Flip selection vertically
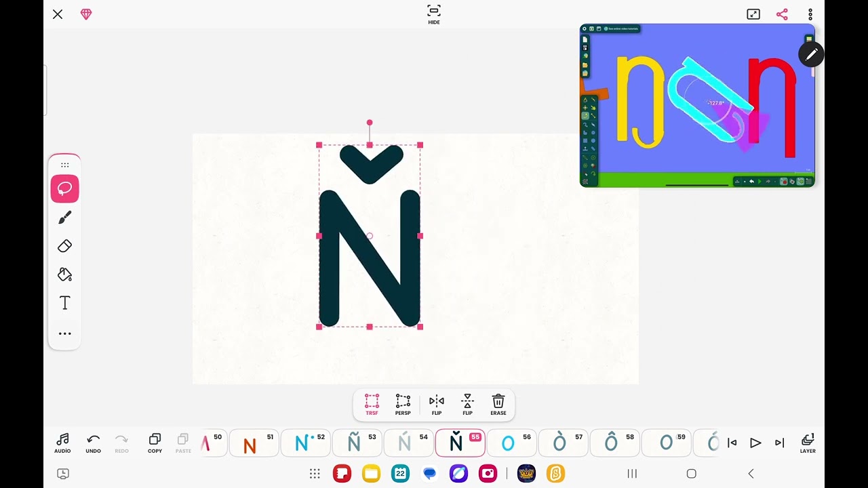 point(467,405)
